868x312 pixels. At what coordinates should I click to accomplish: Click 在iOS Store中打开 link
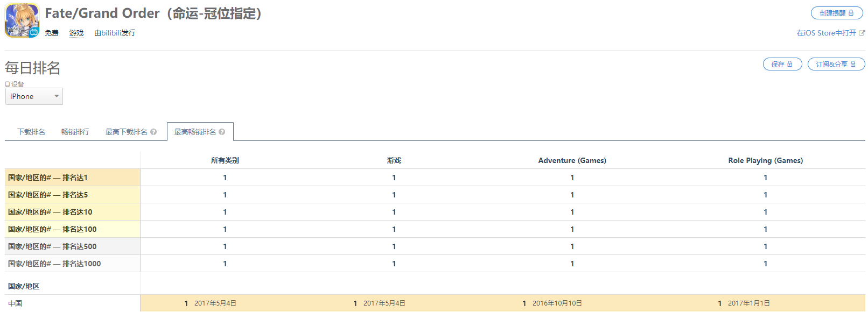pyautogui.click(x=827, y=33)
